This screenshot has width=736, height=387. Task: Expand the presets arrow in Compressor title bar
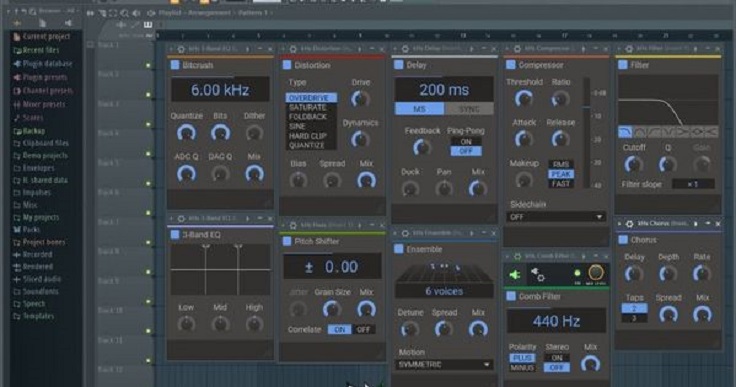pos(583,49)
